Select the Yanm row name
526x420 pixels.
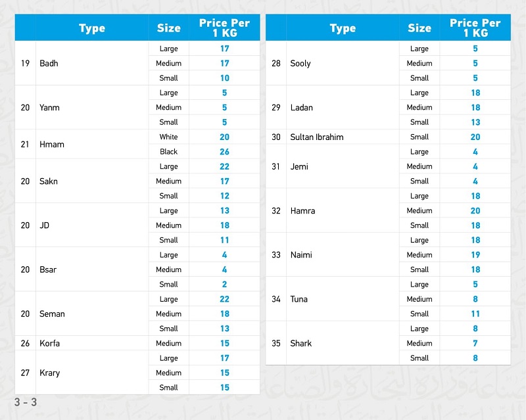click(49, 108)
